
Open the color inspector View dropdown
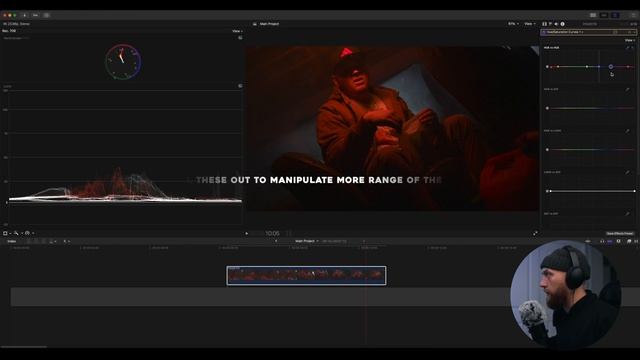[x=629, y=40]
